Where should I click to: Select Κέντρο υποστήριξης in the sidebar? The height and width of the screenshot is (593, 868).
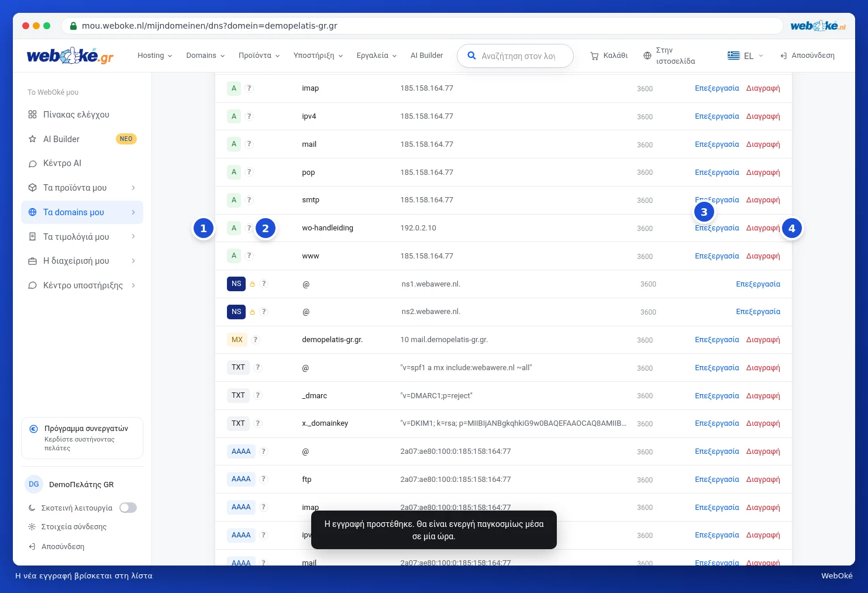tap(82, 285)
